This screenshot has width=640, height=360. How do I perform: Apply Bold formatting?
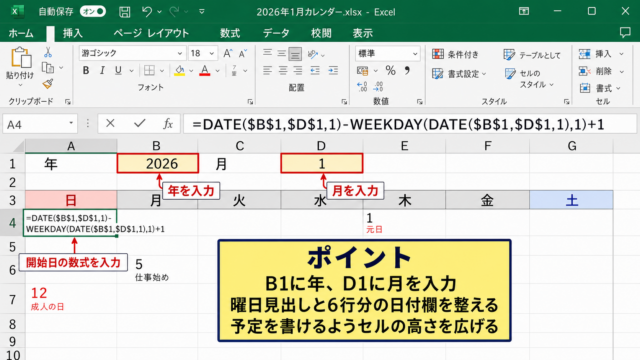coord(86,71)
